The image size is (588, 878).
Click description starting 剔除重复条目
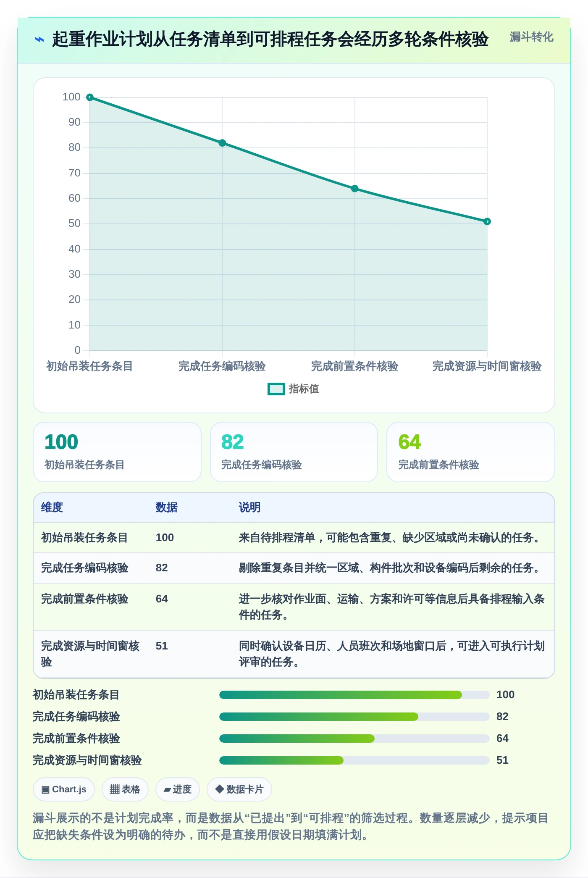click(x=391, y=568)
